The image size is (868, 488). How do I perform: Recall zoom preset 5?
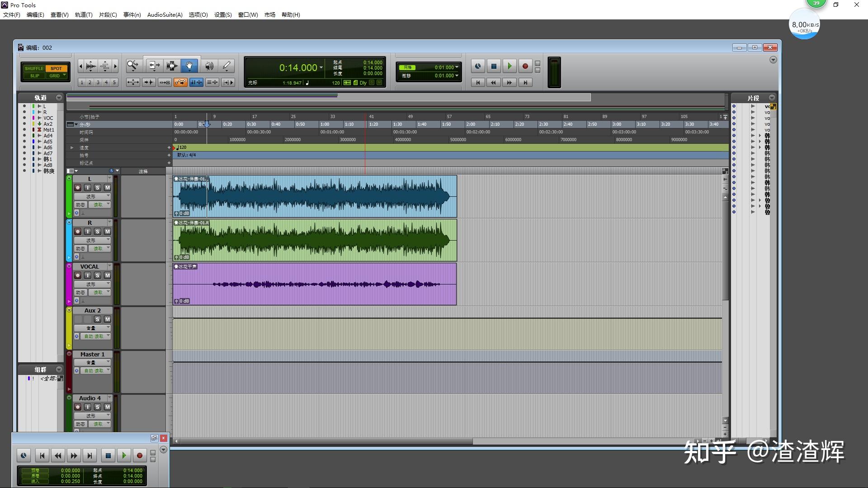pyautogui.click(x=114, y=82)
